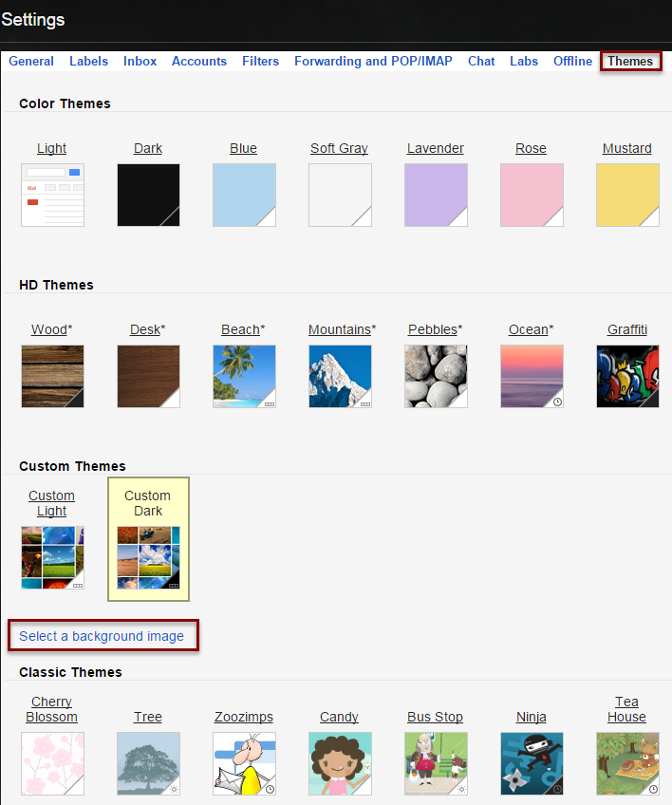
Task: Click the Bus Stop name link
Action: [x=436, y=717]
